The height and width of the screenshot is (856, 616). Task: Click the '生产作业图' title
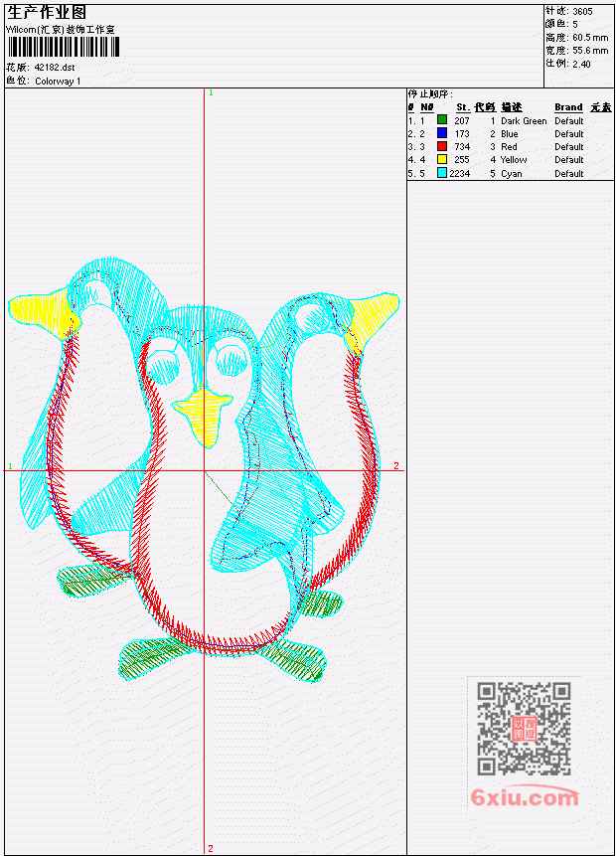47,13
